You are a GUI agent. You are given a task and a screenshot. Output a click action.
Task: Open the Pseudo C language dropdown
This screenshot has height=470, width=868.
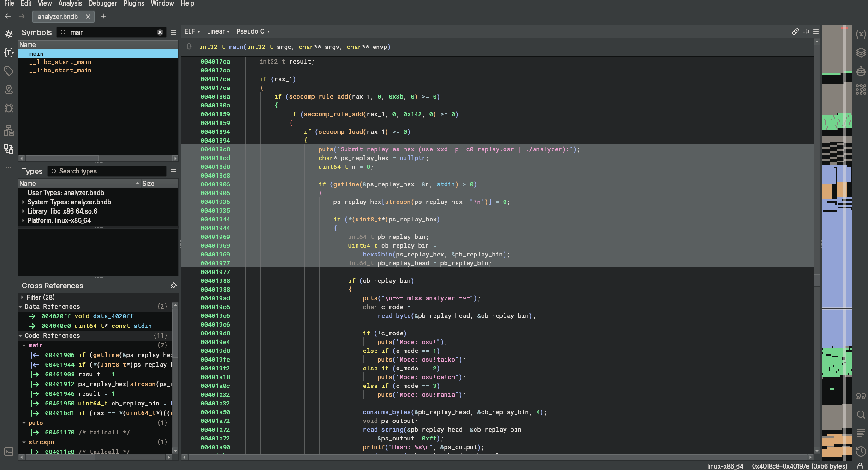[x=253, y=31]
